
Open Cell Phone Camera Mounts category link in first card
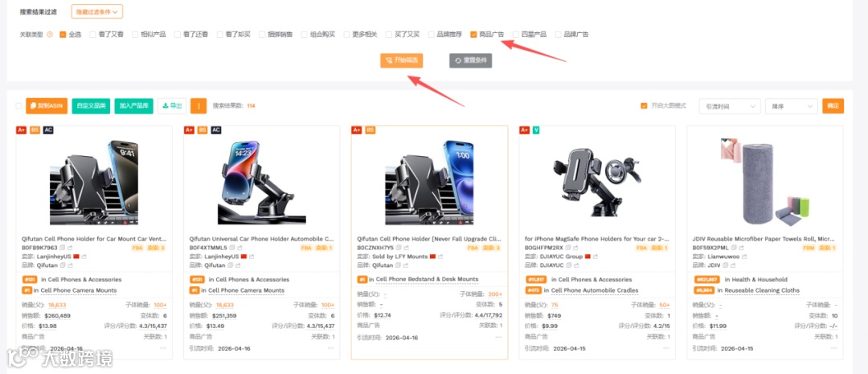[x=79, y=290]
